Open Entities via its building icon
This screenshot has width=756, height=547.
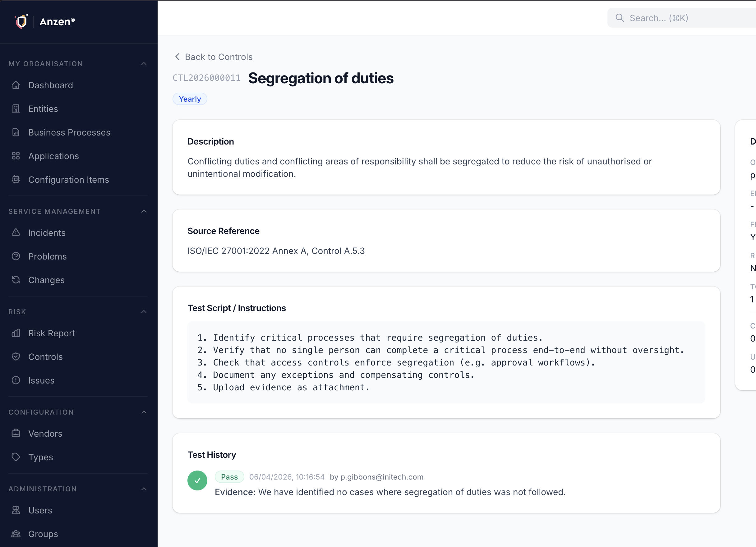[x=16, y=109]
